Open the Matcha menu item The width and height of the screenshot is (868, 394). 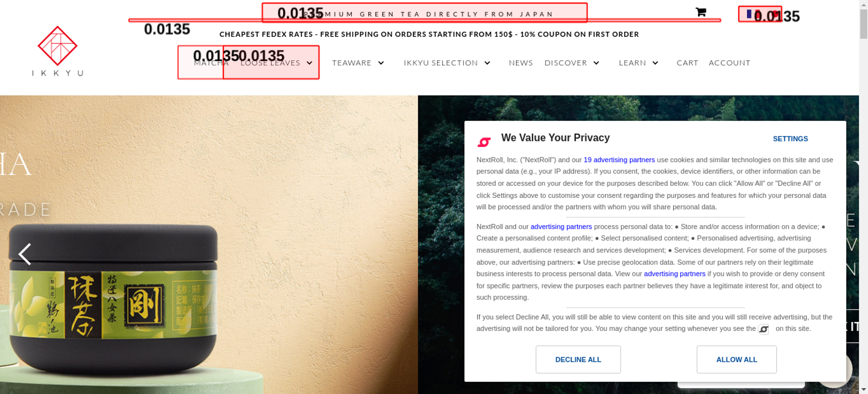click(211, 63)
